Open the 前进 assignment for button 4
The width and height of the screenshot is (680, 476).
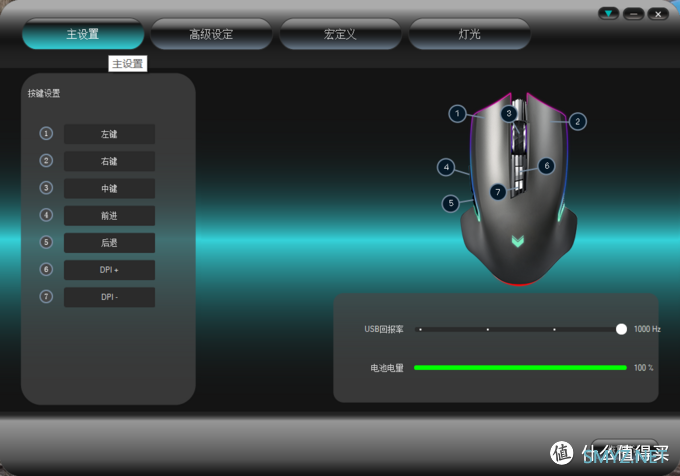pos(109,215)
